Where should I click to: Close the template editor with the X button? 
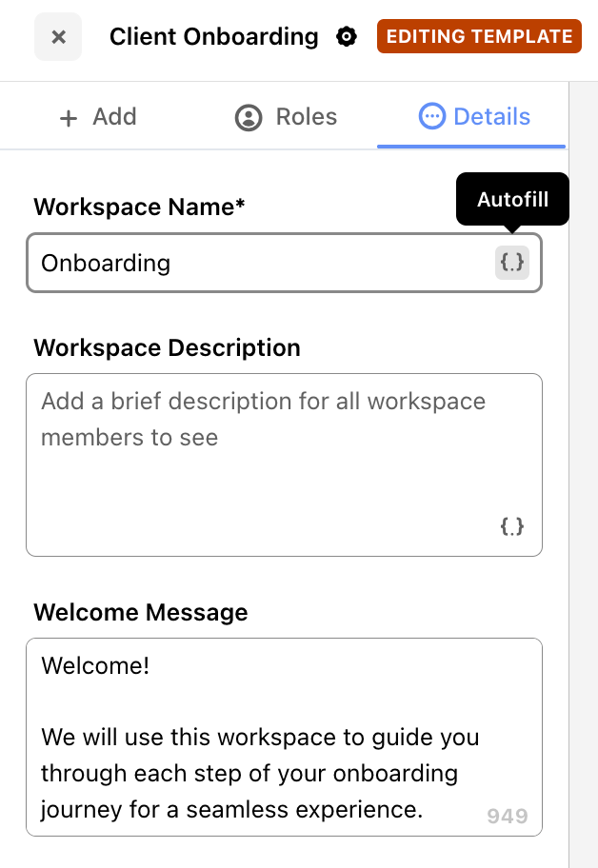point(58,37)
